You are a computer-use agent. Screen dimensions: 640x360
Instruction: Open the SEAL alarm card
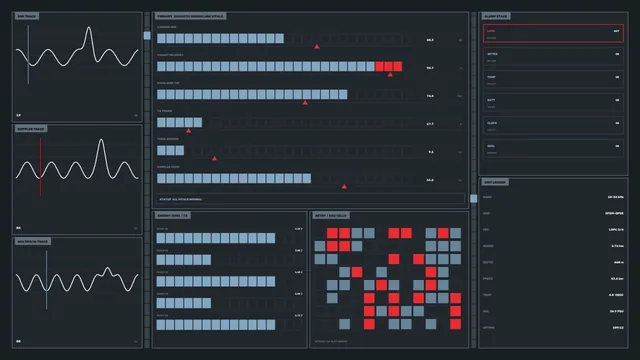coord(553,149)
